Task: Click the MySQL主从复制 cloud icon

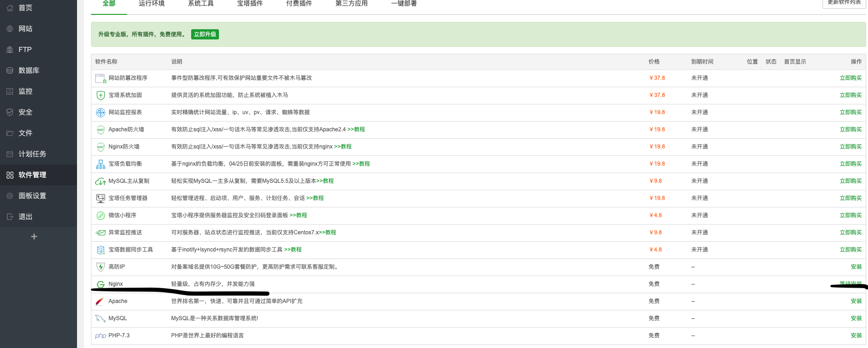Action: pos(101,181)
